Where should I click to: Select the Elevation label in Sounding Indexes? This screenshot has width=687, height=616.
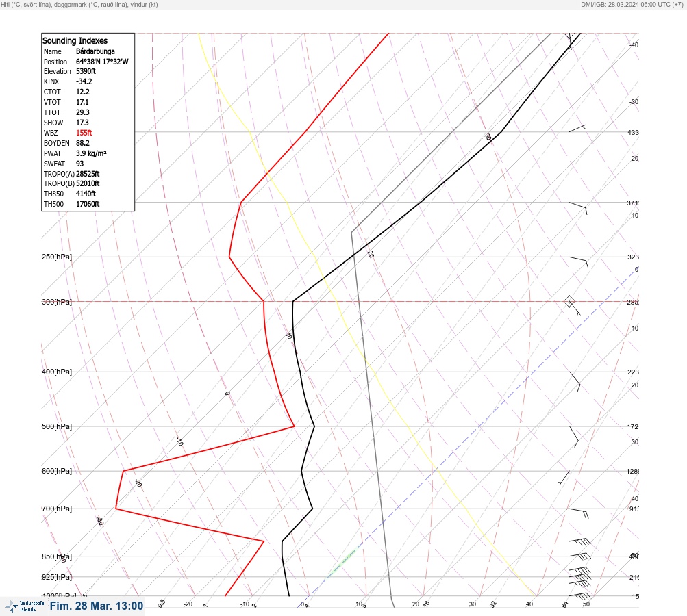[57, 71]
